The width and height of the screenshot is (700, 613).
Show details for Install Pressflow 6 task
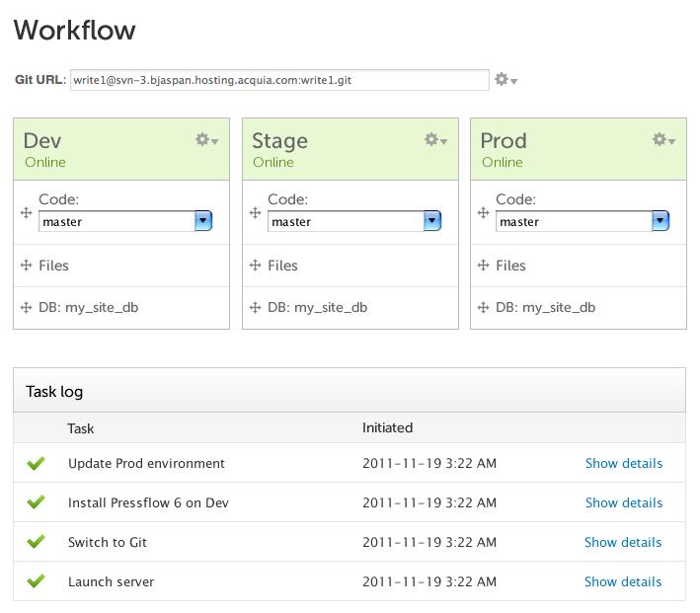(623, 502)
